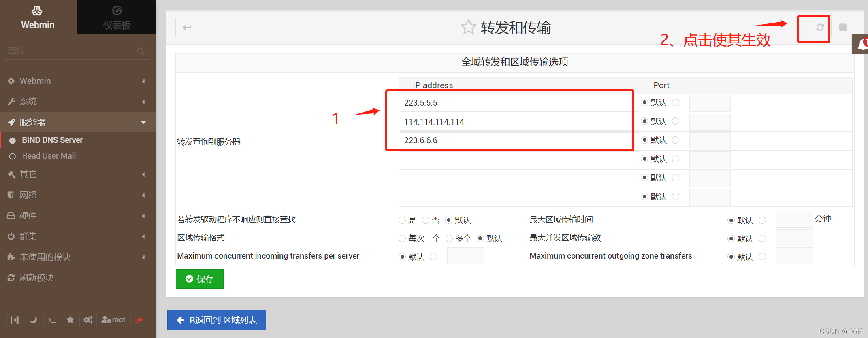Click wrench icon beside 系统
868x338 pixels.
click(11, 102)
